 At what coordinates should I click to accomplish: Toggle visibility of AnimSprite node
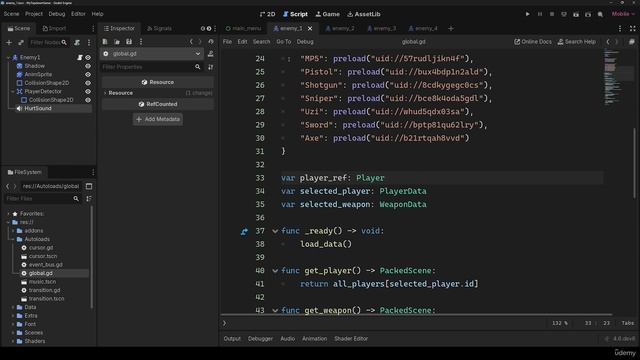coord(88,75)
